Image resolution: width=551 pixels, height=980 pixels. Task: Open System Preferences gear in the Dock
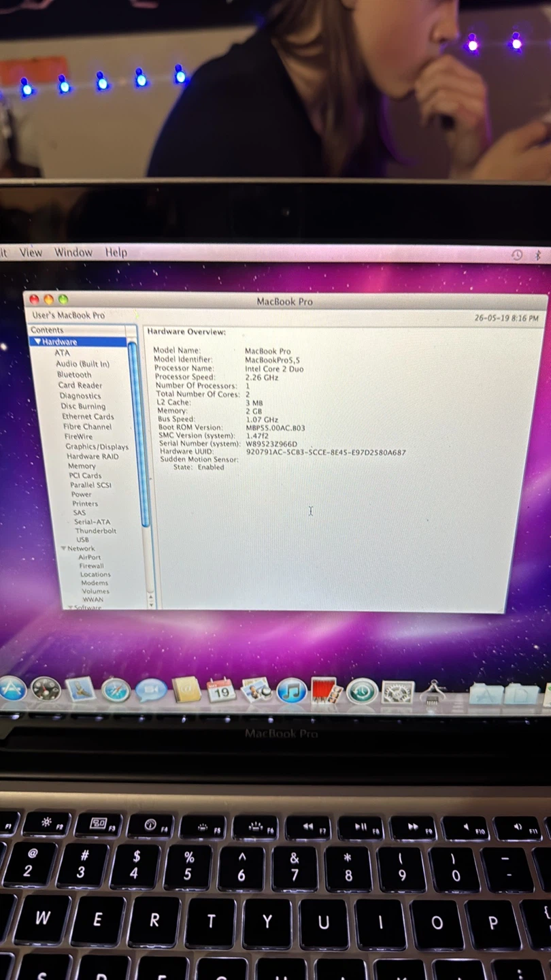(x=397, y=692)
